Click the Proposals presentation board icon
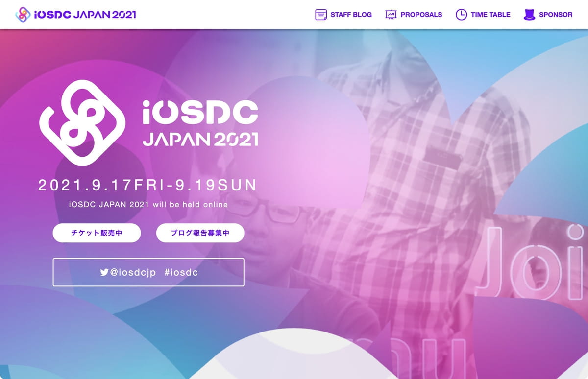Screen dimensions: 588x379 (391, 15)
